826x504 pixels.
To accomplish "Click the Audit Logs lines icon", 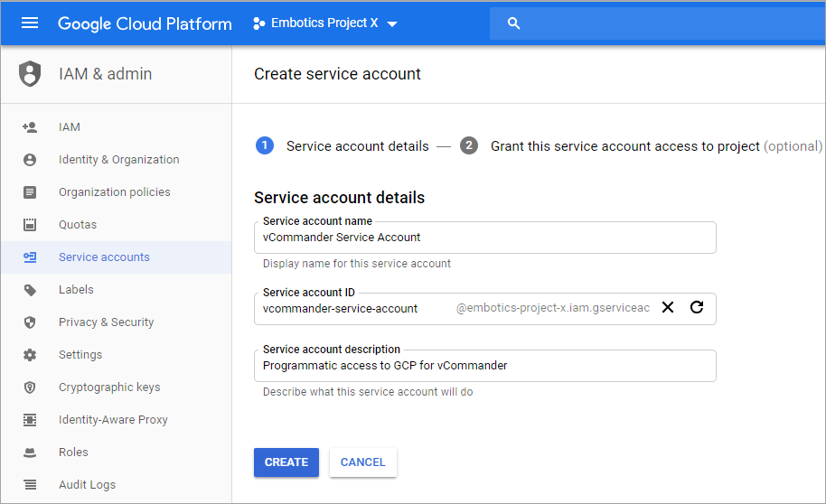I will pos(30,485).
